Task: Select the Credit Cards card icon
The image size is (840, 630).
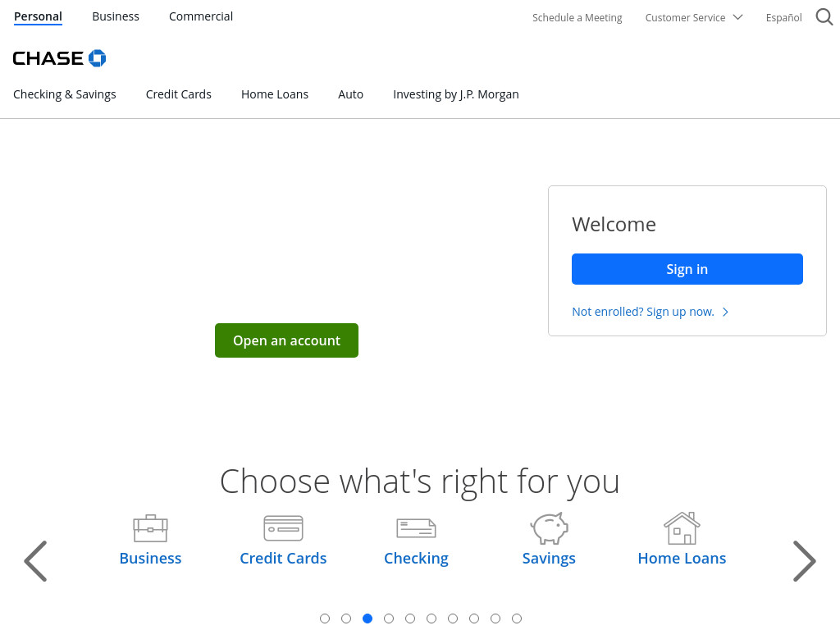Action: pyautogui.click(x=283, y=528)
